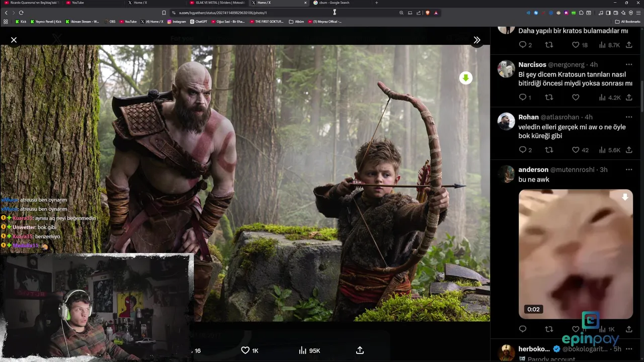Open the apps grid in bookmarks bar

coord(6,22)
